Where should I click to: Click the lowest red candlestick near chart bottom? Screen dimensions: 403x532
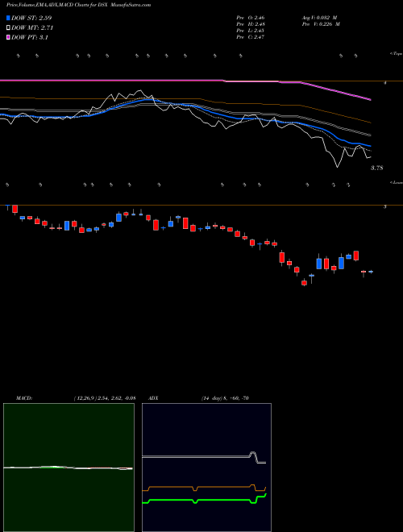305,282
